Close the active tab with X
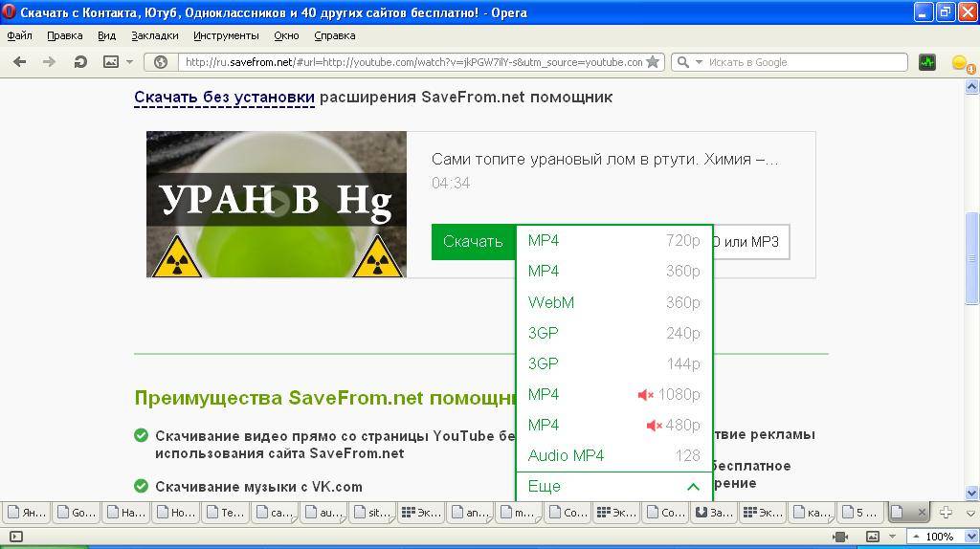980x549 pixels. pyautogui.click(x=922, y=512)
